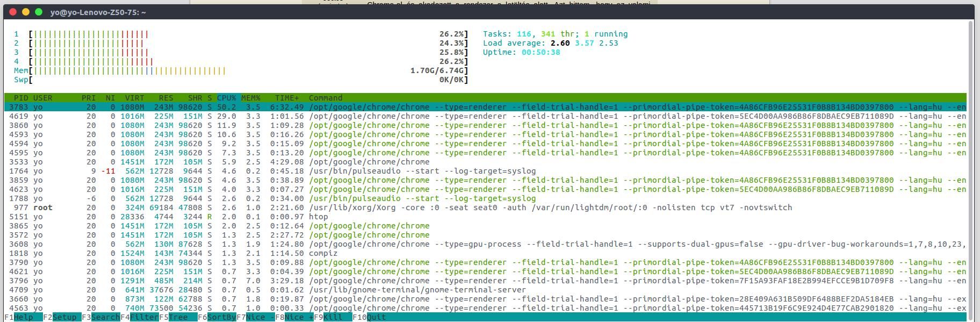Image resolution: width=980 pixels, height=322 pixels.
Task: Select process row with PID 4593
Action: [485, 134]
